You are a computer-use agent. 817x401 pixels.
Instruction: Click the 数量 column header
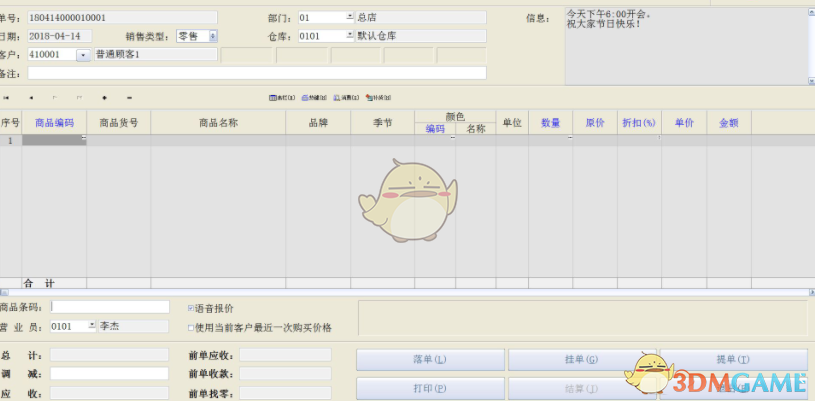(551, 123)
